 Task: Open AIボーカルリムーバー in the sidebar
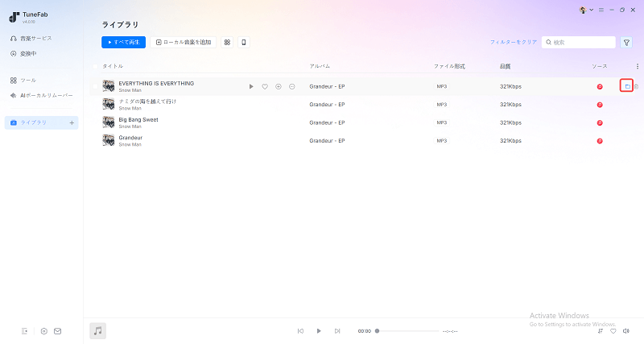42,95
